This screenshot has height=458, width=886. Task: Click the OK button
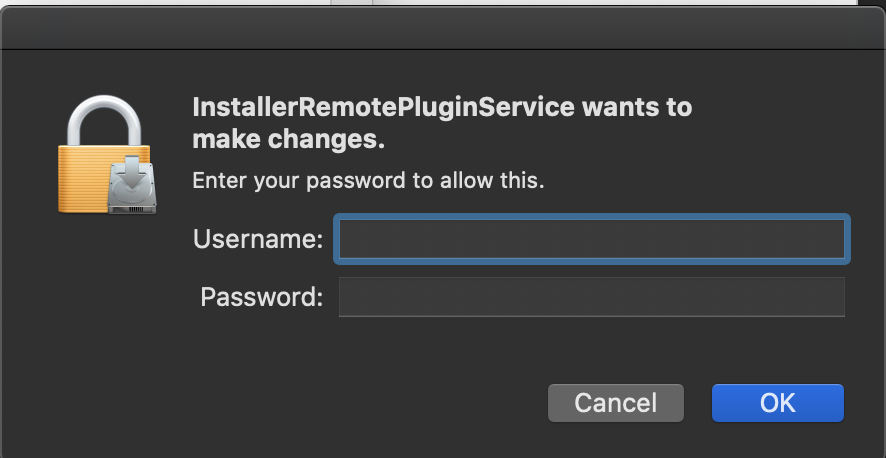[778, 403]
